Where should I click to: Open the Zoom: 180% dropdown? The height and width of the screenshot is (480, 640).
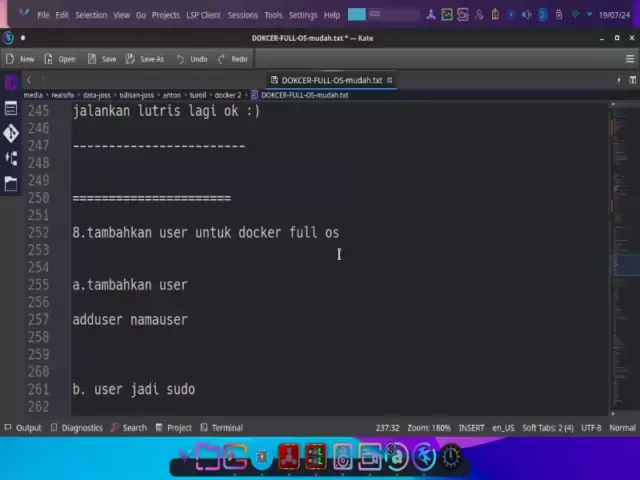(x=428, y=428)
